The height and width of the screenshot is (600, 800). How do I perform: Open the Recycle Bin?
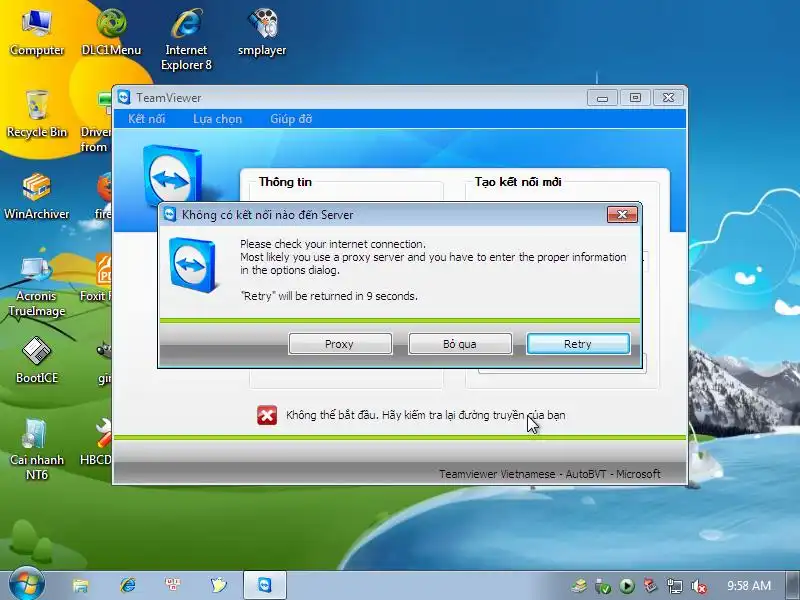[37, 114]
